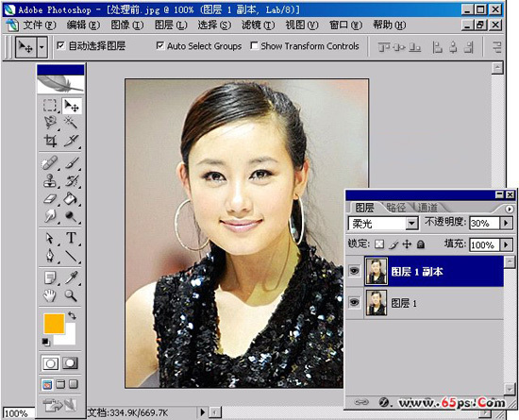Expand the 填充 fill slider arrow
The image size is (519, 420).
click(506, 244)
